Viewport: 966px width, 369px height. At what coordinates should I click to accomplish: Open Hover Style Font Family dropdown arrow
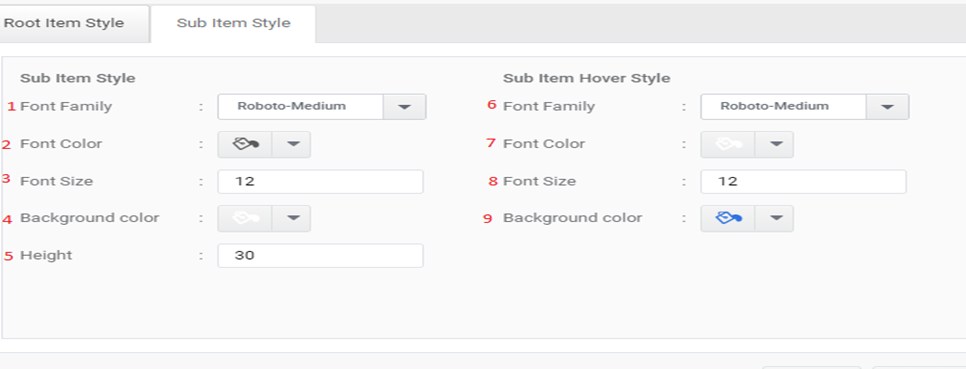[x=887, y=107]
